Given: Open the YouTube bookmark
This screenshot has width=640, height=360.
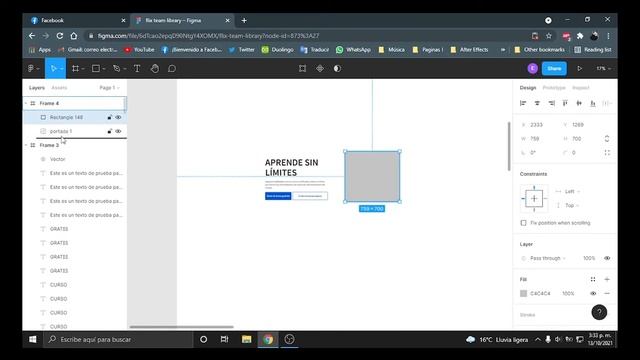Looking at the screenshot, I should [139, 49].
